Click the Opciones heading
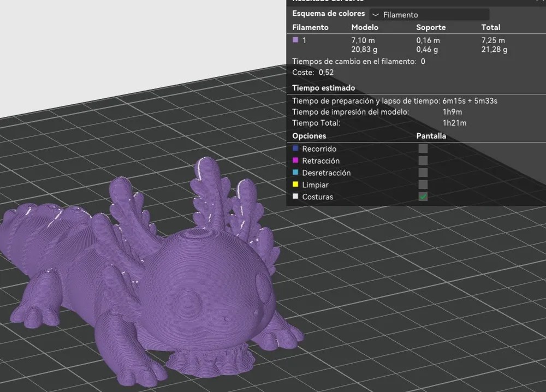This screenshot has height=392, width=546. [x=309, y=136]
